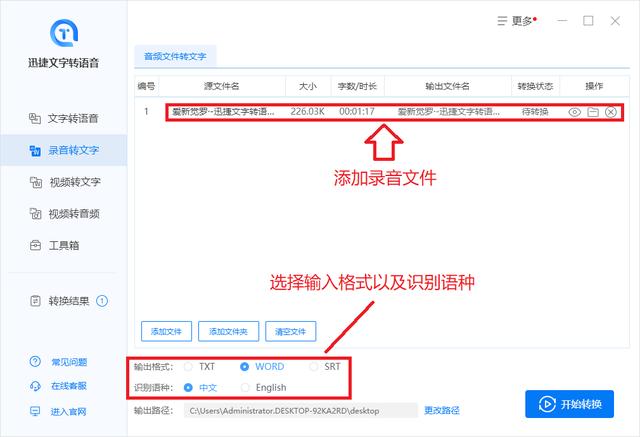Click the 进入官网 monitor icon
640x437 pixels.
click(x=36, y=411)
